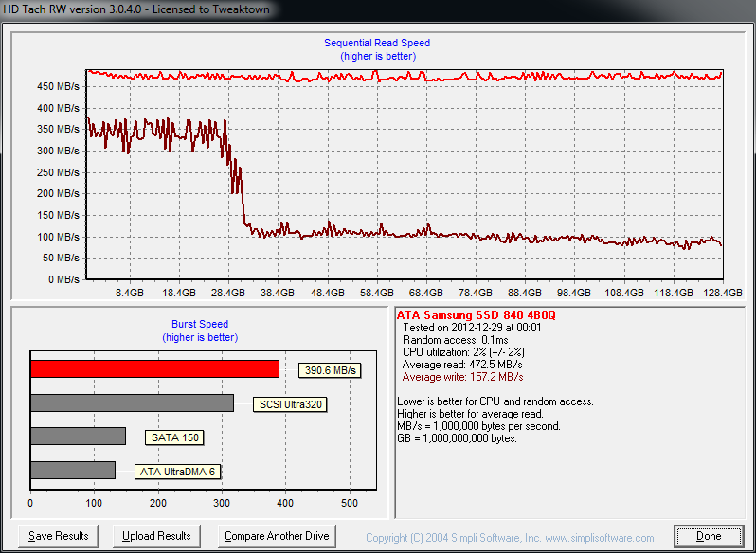Select the red burst speed bar
This screenshot has height=553, width=756.
tap(154, 369)
